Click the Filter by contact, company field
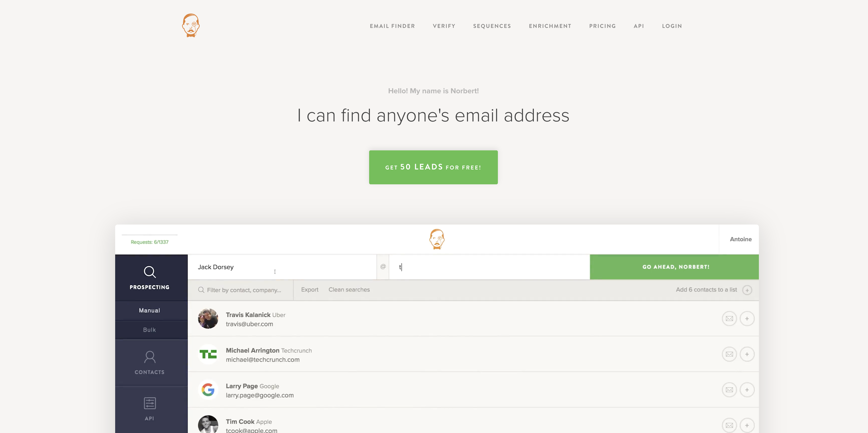868x433 pixels. pyautogui.click(x=244, y=290)
